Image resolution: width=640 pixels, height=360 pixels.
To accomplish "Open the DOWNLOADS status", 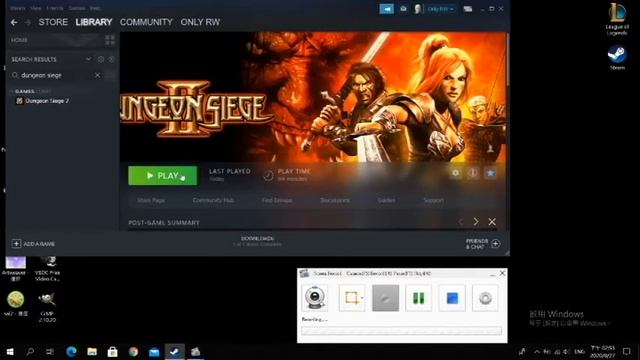I will 257,241.
